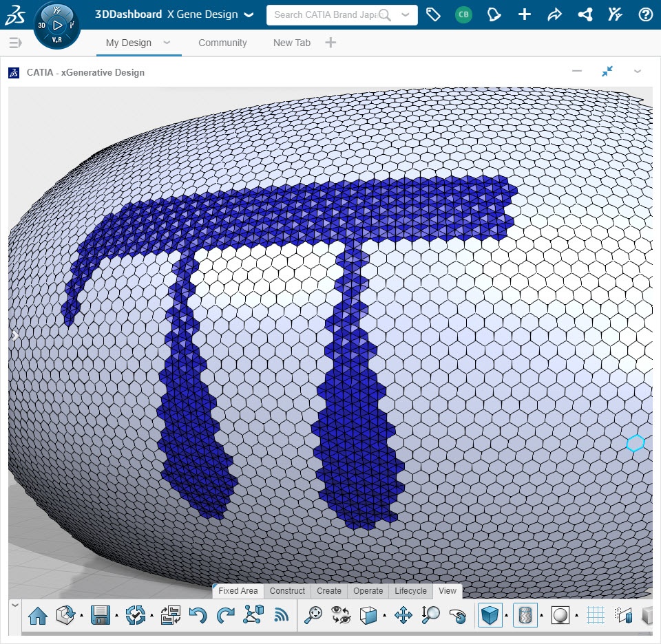
Task: Toggle the Hide/Show swap visibility icon
Action: tap(341, 615)
